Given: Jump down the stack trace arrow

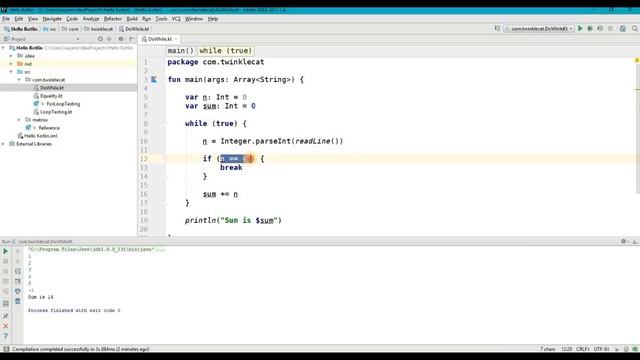Looking at the screenshot, I should (x=18, y=261).
